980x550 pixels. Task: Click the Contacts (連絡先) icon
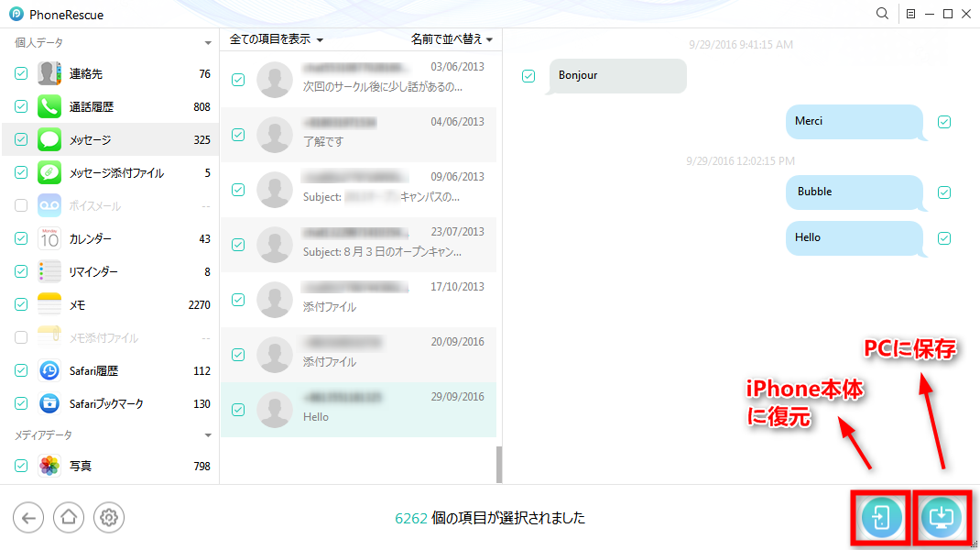pos(49,74)
